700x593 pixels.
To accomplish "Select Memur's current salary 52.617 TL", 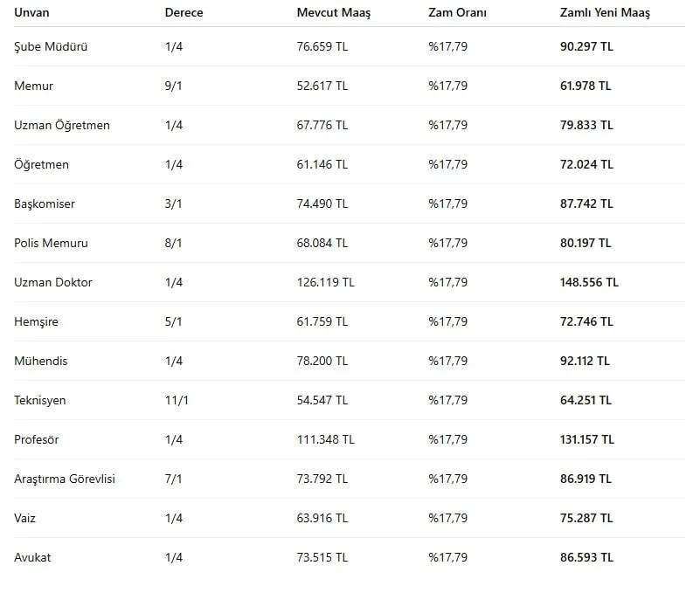I will [322, 86].
